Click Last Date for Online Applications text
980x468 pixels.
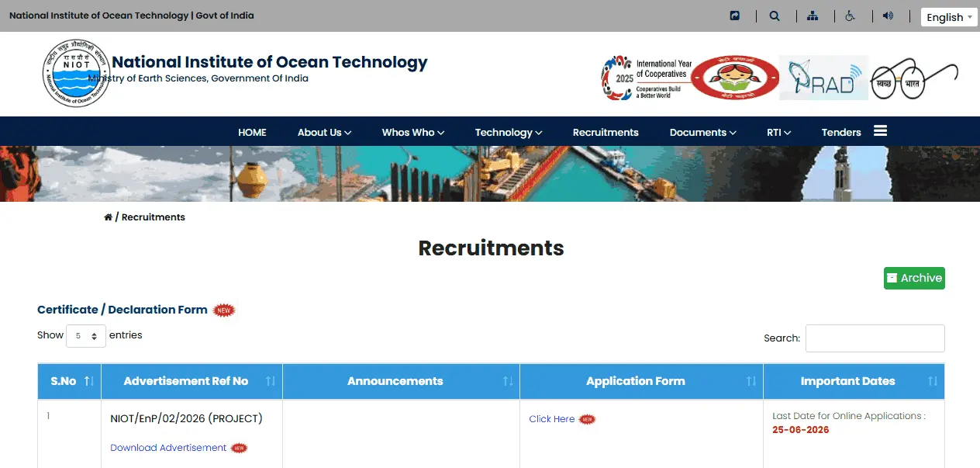coord(848,416)
